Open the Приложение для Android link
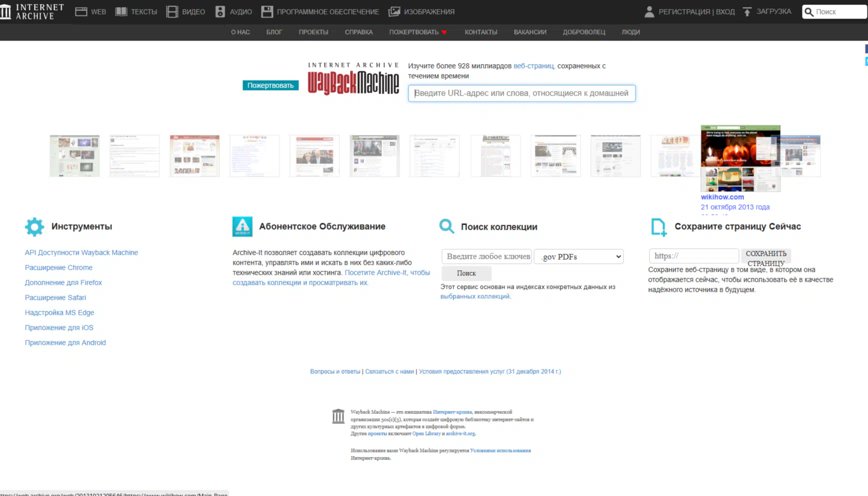868x496 pixels. tap(65, 343)
